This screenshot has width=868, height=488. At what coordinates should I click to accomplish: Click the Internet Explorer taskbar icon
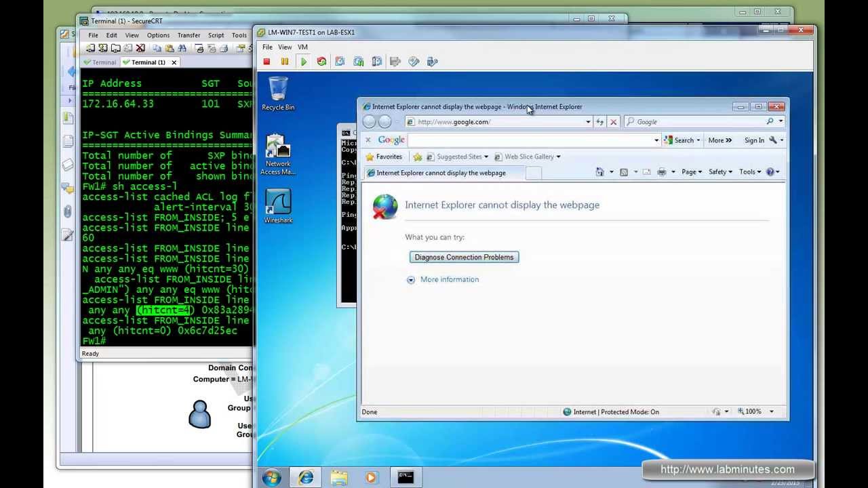point(306,477)
